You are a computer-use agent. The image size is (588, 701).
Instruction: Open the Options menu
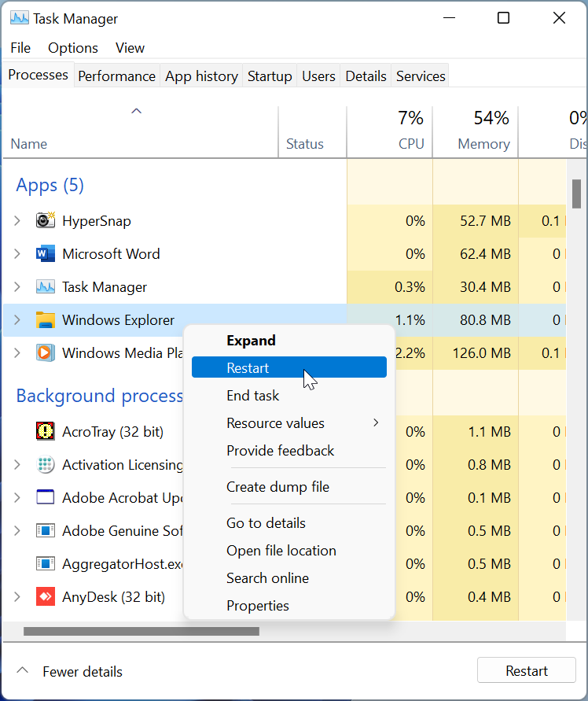(73, 48)
